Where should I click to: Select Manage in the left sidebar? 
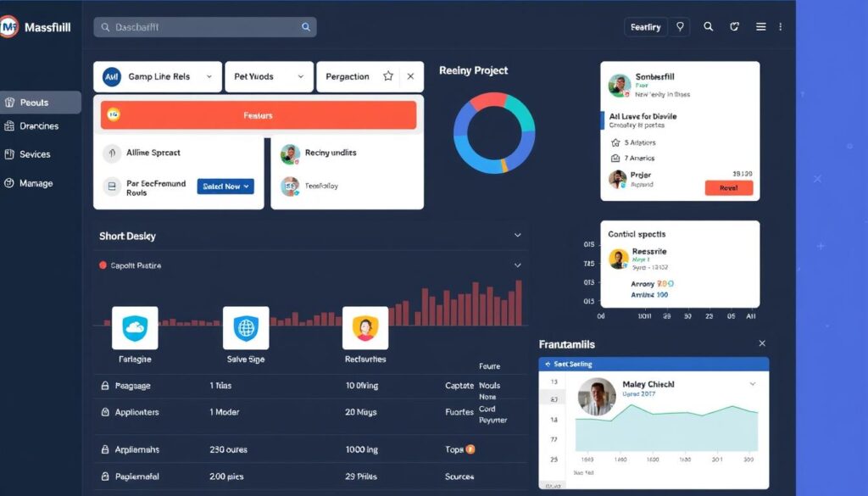click(x=36, y=183)
